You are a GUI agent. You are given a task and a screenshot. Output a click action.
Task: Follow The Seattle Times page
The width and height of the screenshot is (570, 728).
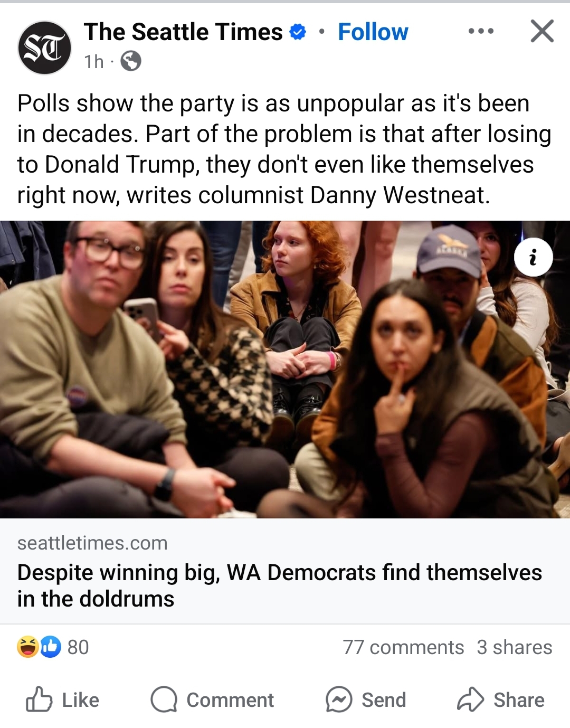click(373, 32)
